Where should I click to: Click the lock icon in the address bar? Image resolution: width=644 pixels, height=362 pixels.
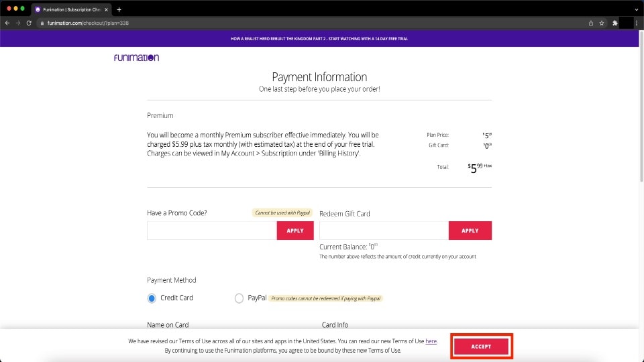click(42, 23)
